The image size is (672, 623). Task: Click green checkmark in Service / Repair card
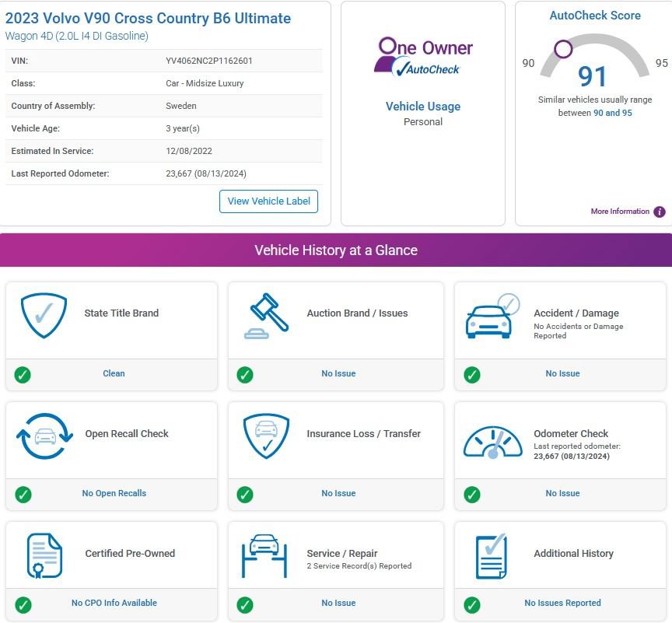245,604
